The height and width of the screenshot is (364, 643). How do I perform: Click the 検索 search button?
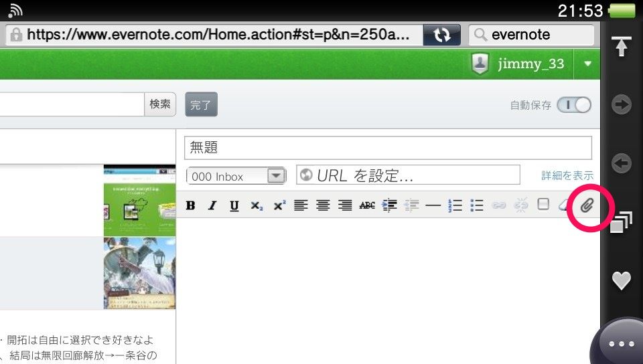click(160, 104)
